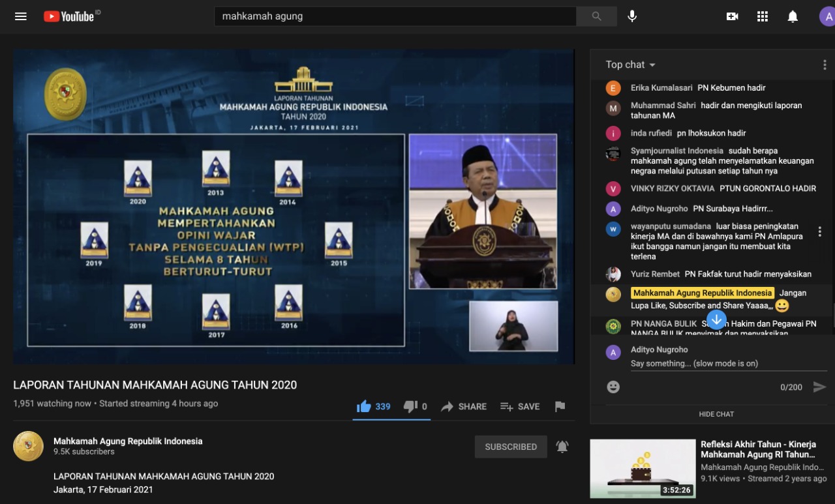Image resolution: width=835 pixels, height=504 pixels.
Task: Report the video using the flag icon
Action: pyautogui.click(x=560, y=406)
